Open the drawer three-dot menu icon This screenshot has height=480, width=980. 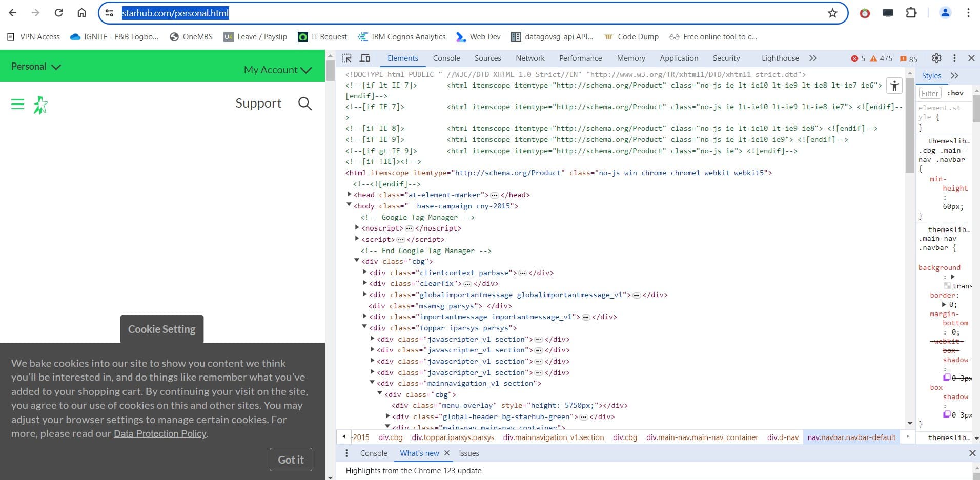(346, 453)
